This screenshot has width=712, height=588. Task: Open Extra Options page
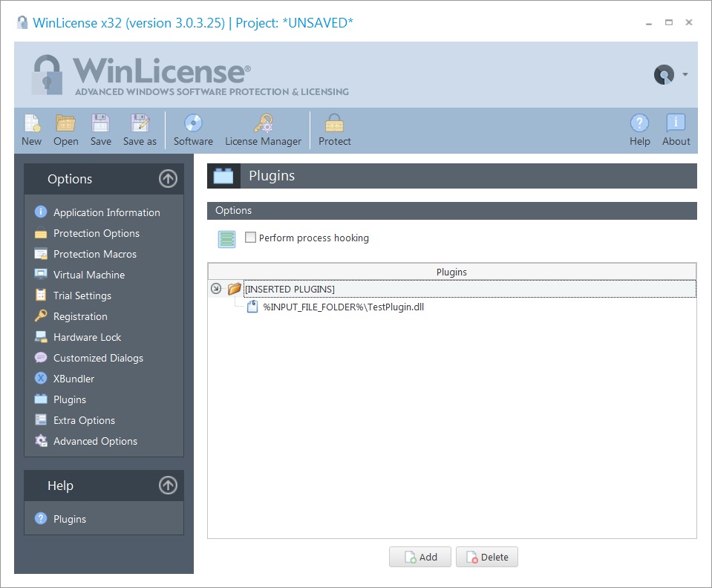coord(84,420)
